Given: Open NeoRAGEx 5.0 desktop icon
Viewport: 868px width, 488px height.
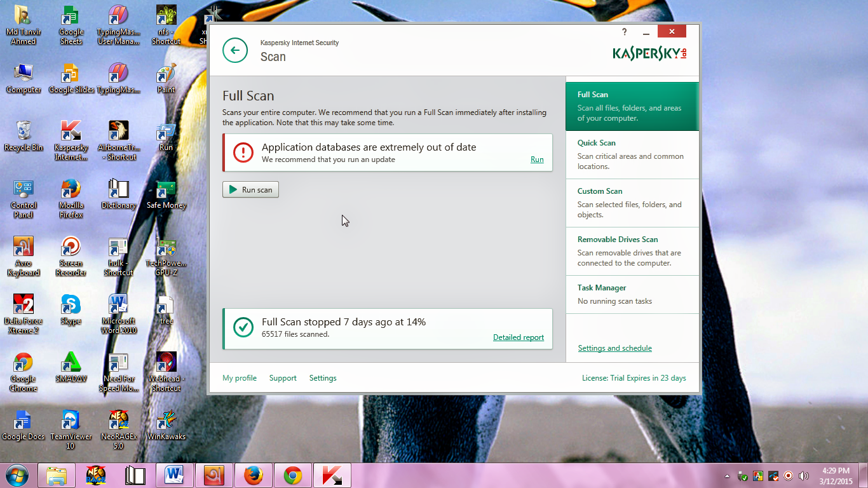Looking at the screenshot, I should click(x=118, y=430).
